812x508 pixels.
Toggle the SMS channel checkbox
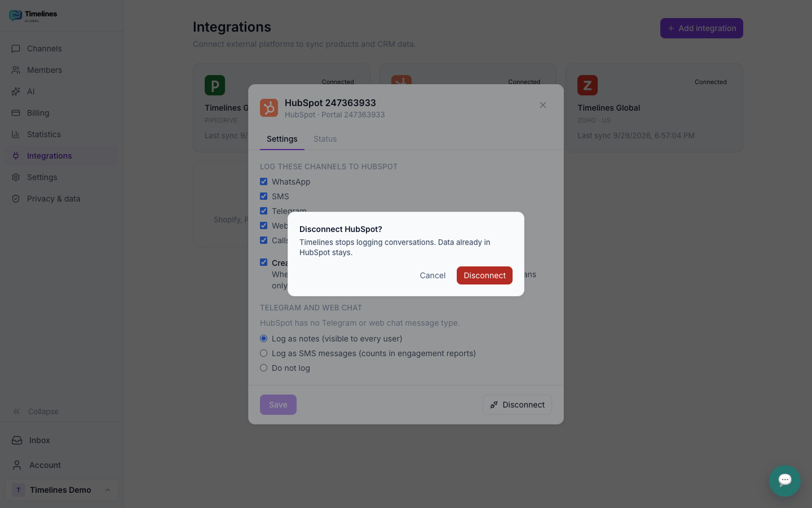[x=263, y=196]
